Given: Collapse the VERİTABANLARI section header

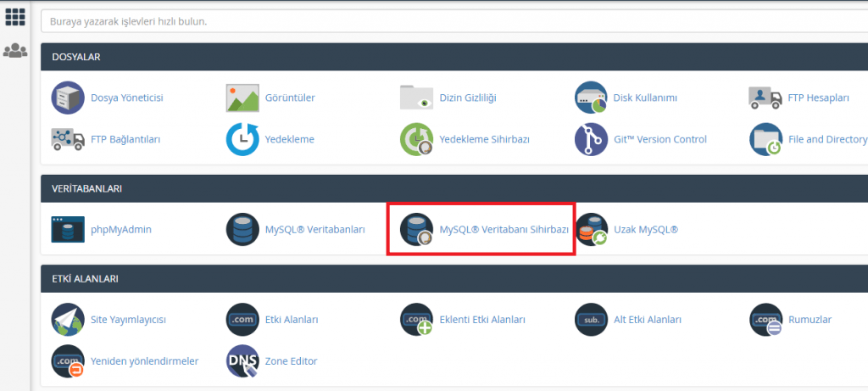Looking at the screenshot, I should 453,188.
